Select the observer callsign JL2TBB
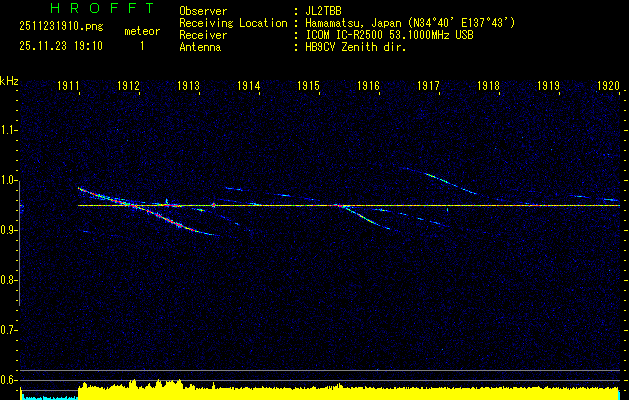This screenshot has width=629, height=400. click(x=325, y=10)
